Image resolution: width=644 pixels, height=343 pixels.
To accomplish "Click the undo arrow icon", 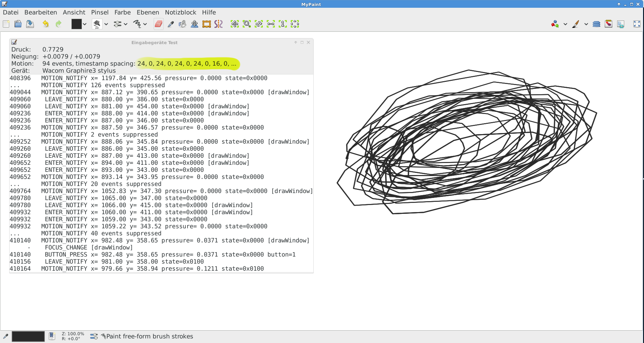I will click(x=46, y=24).
